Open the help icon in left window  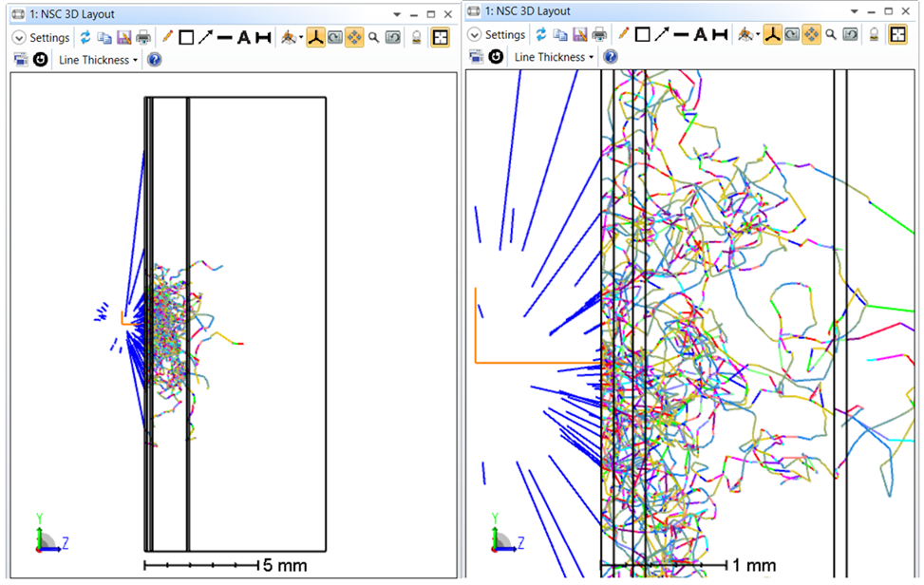pyautogui.click(x=155, y=60)
